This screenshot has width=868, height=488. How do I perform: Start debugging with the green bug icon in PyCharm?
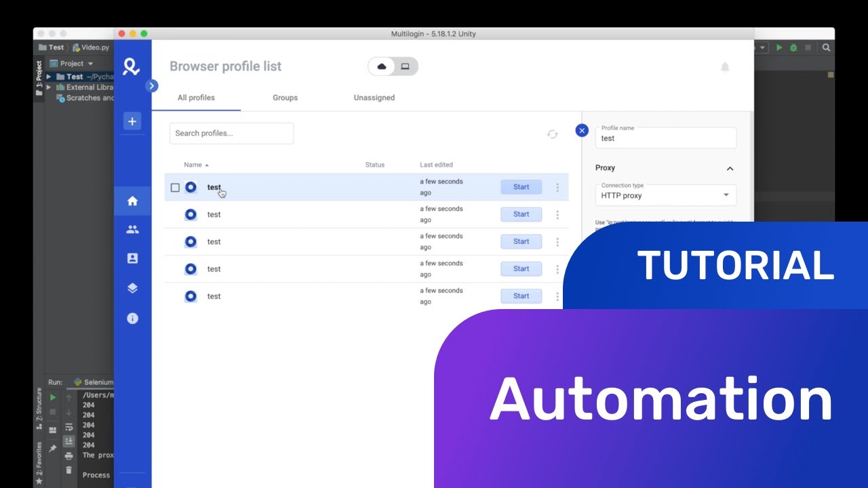point(793,47)
